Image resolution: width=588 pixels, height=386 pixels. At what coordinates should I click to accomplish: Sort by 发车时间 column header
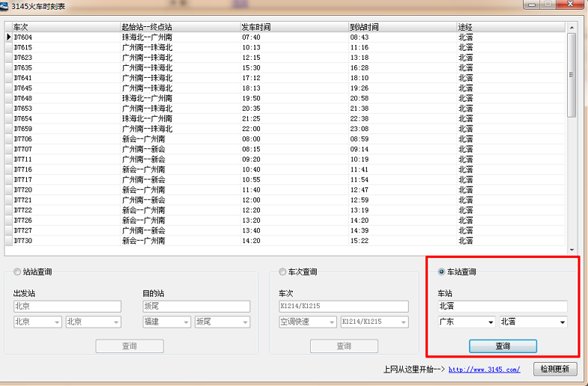[x=294, y=27]
